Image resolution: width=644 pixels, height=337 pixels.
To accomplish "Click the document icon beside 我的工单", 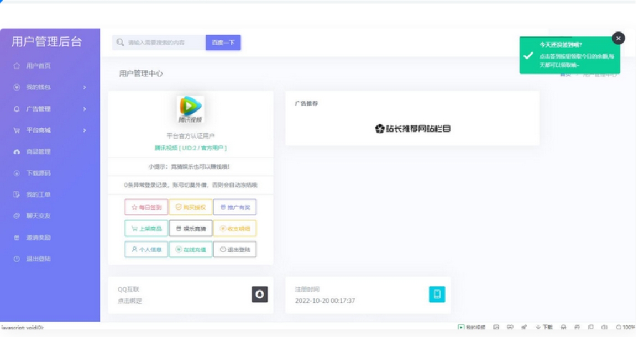I will click(x=17, y=194).
